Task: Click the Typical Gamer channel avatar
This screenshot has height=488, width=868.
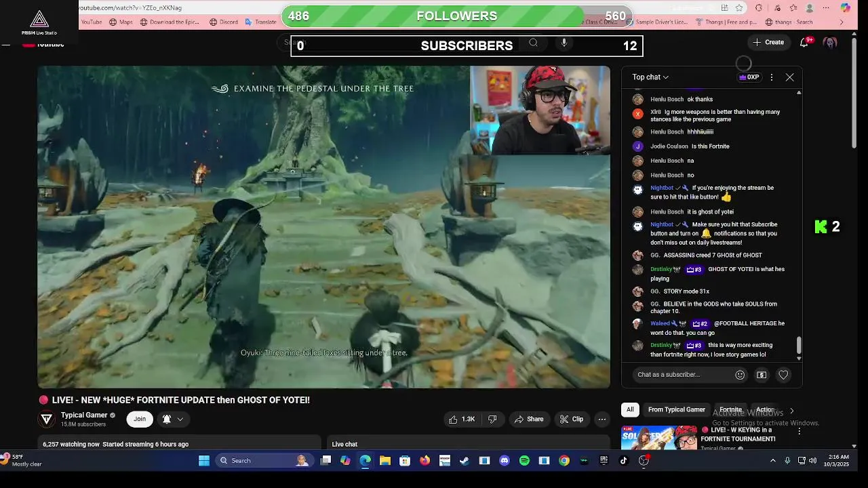Action: coord(47,419)
